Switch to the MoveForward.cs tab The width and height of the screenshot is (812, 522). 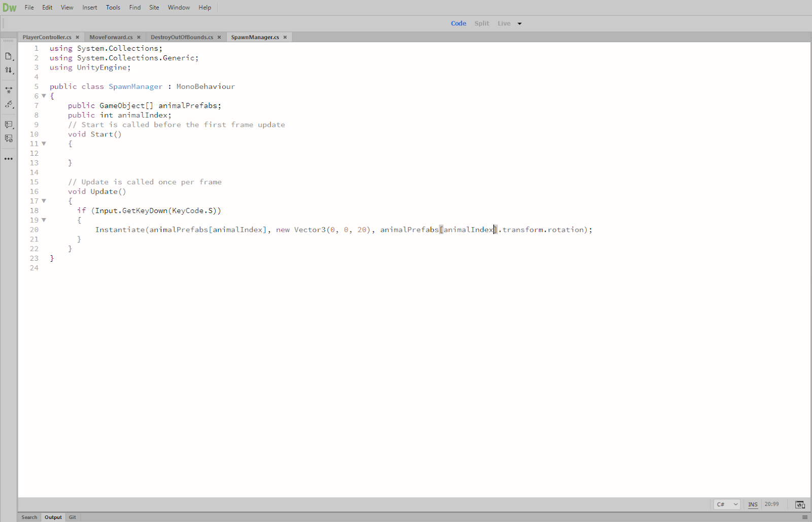(x=111, y=37)
